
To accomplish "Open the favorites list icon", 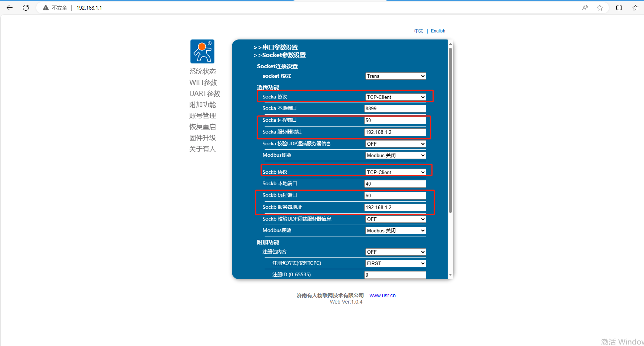I will [x=635, y=8].
